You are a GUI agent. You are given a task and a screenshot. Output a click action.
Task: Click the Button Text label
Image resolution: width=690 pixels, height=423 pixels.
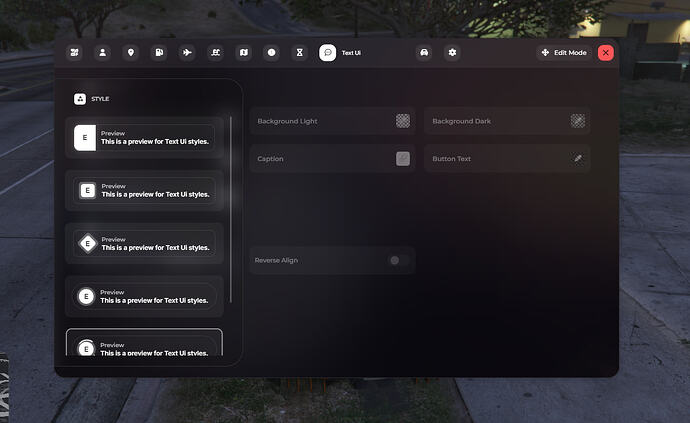451,159
